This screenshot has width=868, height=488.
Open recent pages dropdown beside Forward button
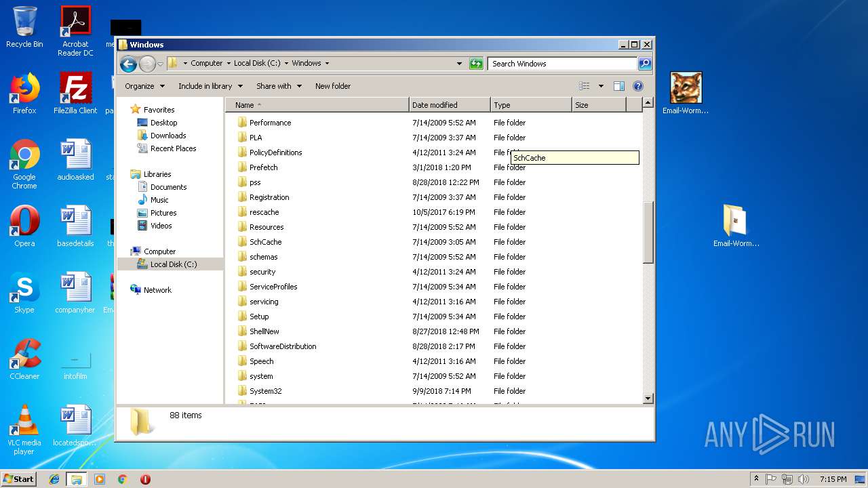[160, 64]
